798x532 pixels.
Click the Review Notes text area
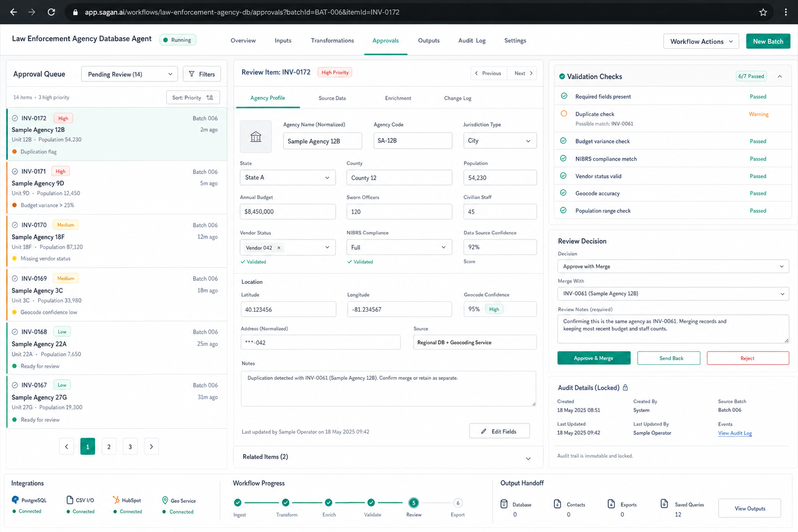point(673,329)
